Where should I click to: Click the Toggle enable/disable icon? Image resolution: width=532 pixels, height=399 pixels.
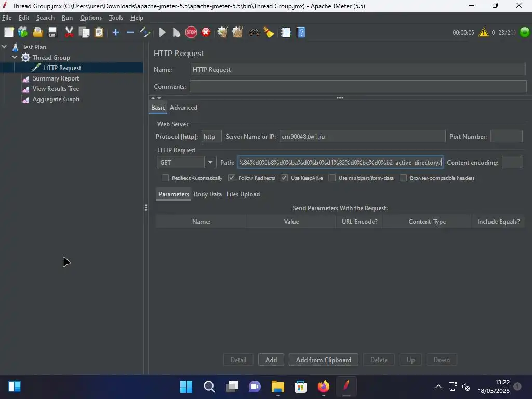point(145,33)
